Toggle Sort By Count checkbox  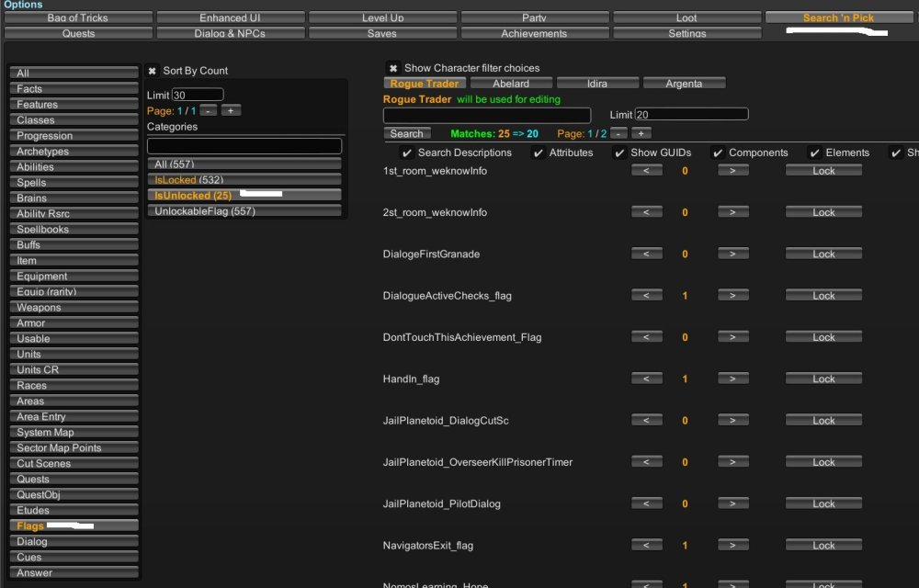click(x=152, y=71)
